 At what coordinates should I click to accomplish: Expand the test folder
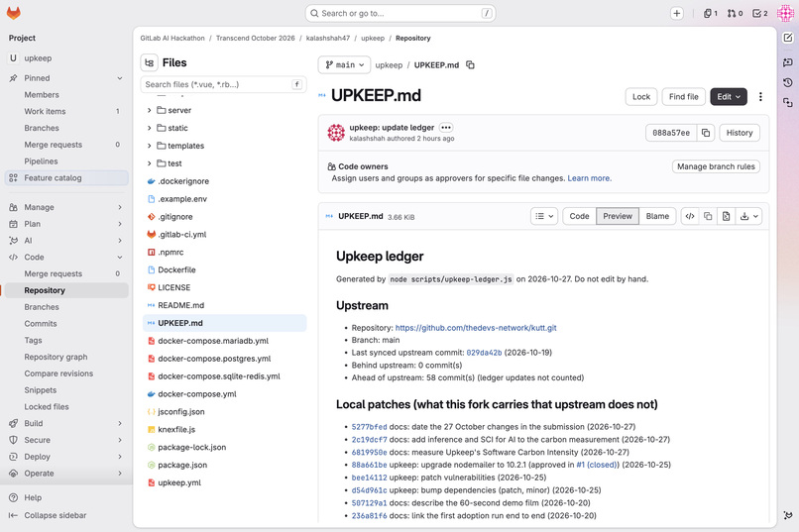tap(149, 163)
